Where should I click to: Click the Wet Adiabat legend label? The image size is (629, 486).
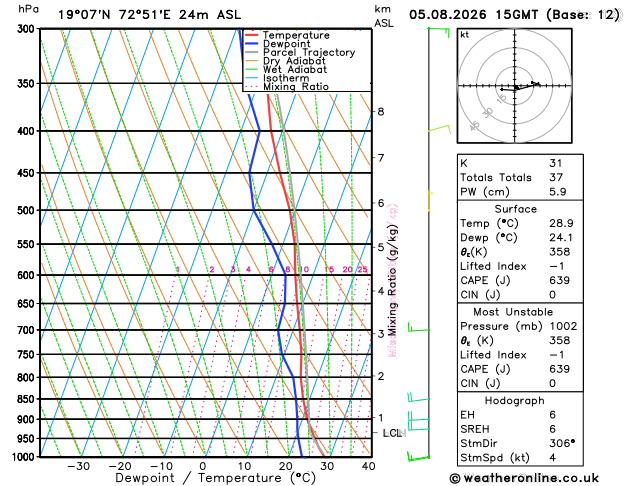tap(295, 69)
